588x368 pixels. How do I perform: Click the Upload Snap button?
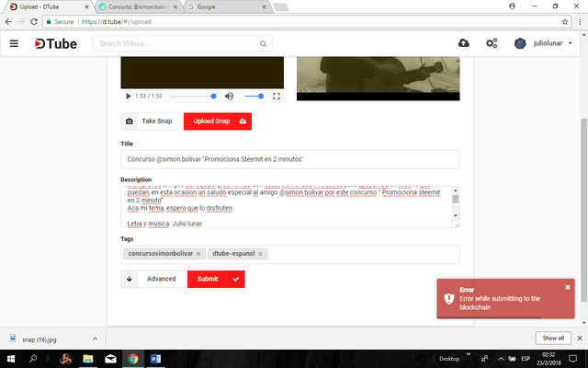(218, 121)
